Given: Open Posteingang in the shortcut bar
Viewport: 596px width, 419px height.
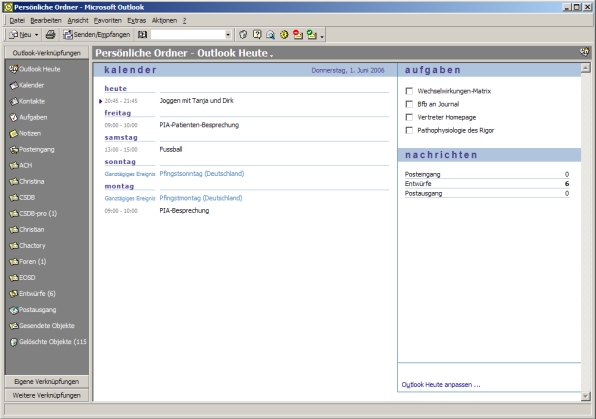Looking at the screenshot, I should pyautogui.click(x=32, y=149).
